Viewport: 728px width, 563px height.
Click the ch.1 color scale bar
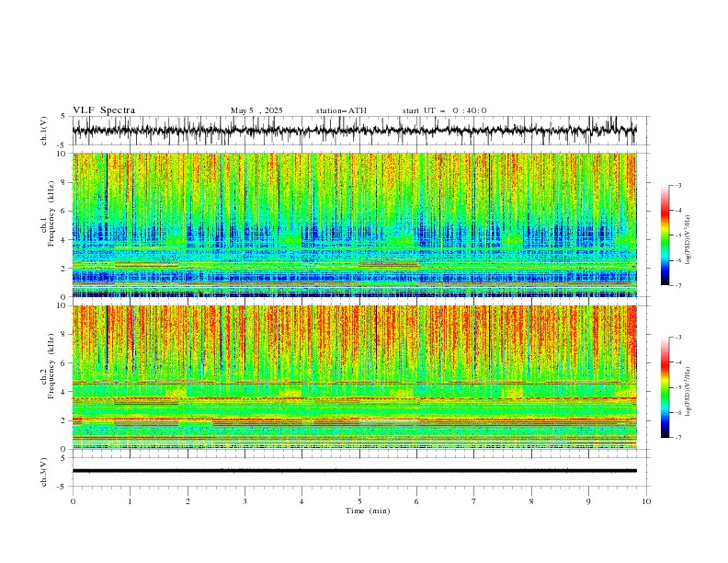point(665,236)
